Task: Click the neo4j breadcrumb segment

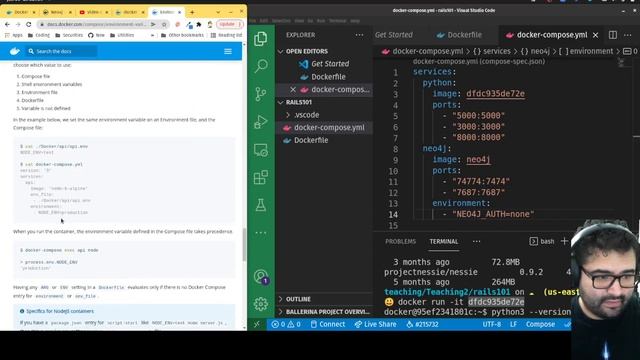Action: [535, 51]
